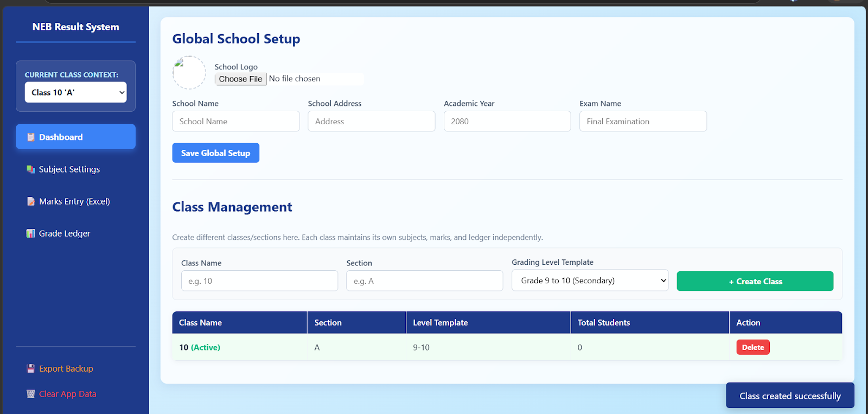This screenshot has width=868, height=414.
Task: Click the Subject Settings books icon
Action: [x=31, y=169]
